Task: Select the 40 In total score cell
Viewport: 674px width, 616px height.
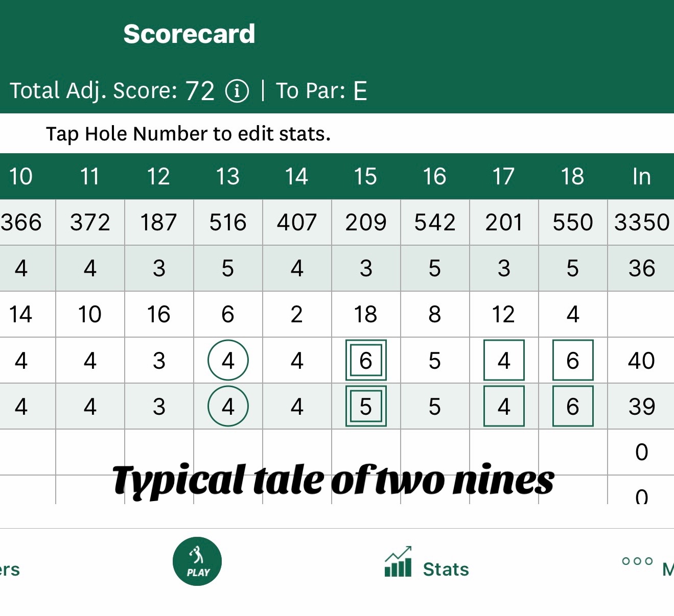Action: click(x=641, y=360)
